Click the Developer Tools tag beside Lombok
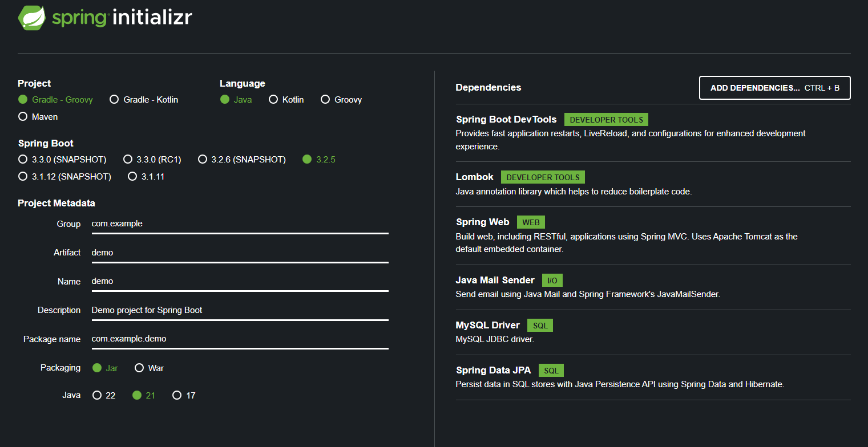The image size is (868, 447). tap(543, 177)
